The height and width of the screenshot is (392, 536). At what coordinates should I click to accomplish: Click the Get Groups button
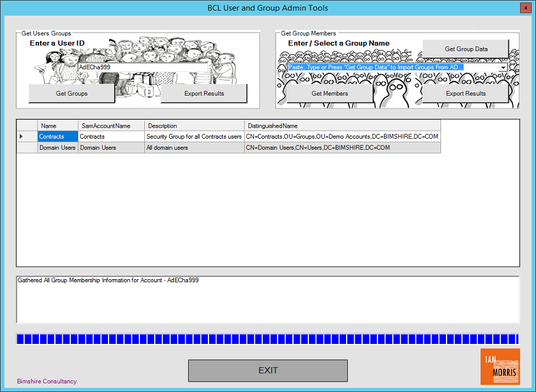pos(72,94)
